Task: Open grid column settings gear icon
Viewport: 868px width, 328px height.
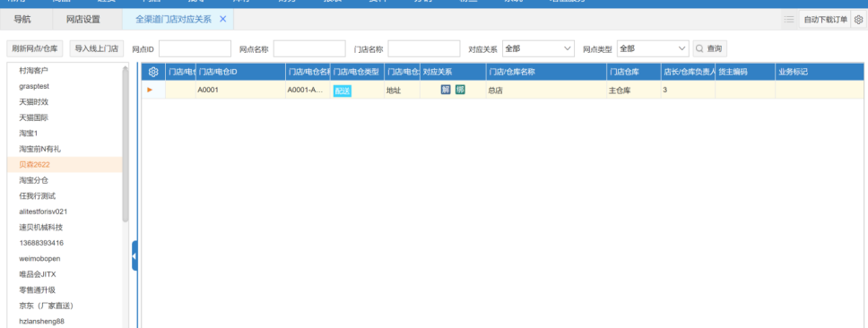Action: [153, 72]
